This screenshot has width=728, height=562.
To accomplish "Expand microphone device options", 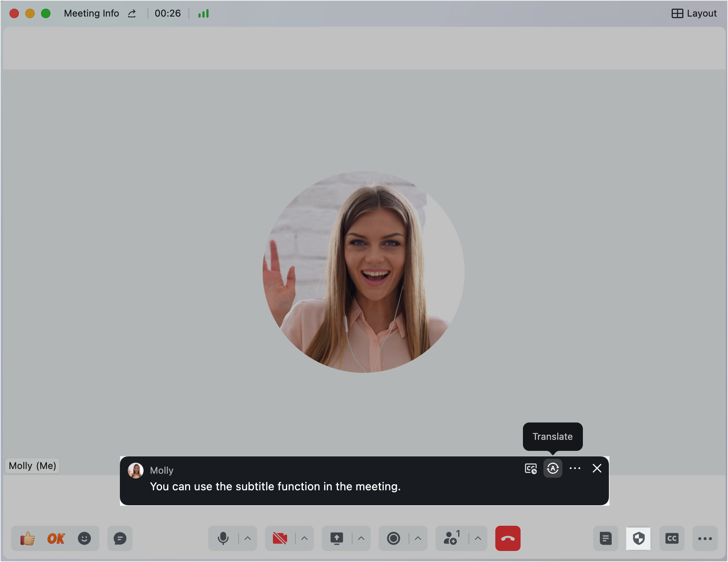I will (x=248, y=538).
